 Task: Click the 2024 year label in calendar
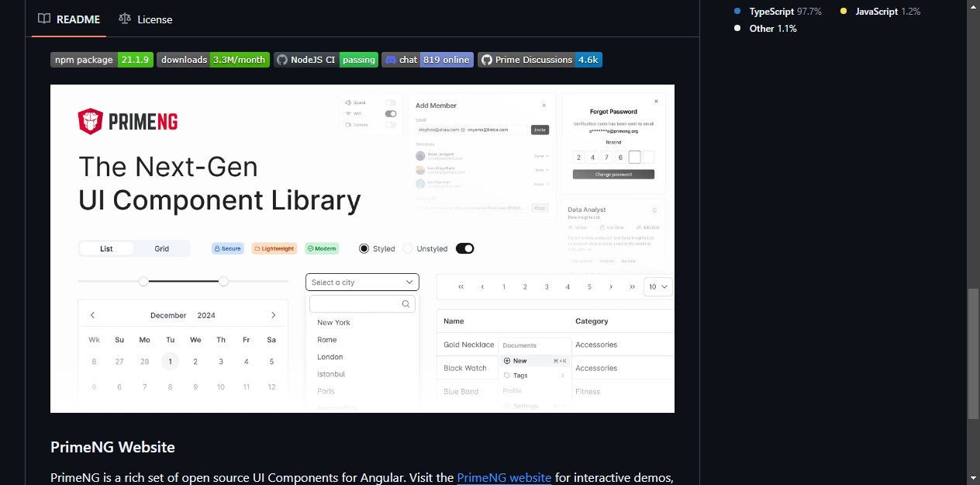(x=206, y=315)
